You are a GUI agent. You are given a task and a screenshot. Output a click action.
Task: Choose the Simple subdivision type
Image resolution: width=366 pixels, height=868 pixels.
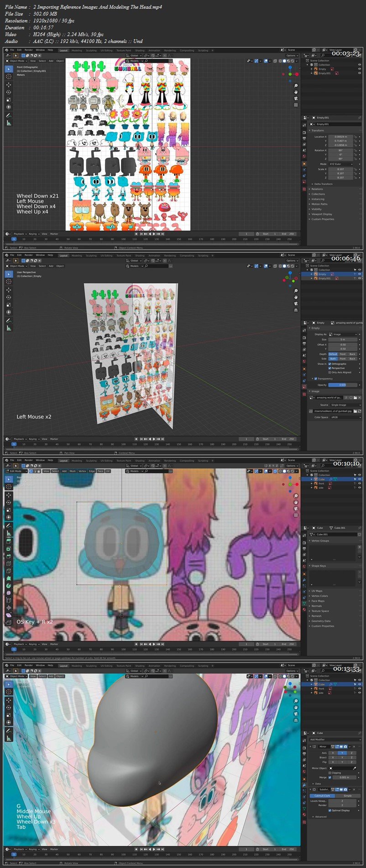click(x=348, y=796)
